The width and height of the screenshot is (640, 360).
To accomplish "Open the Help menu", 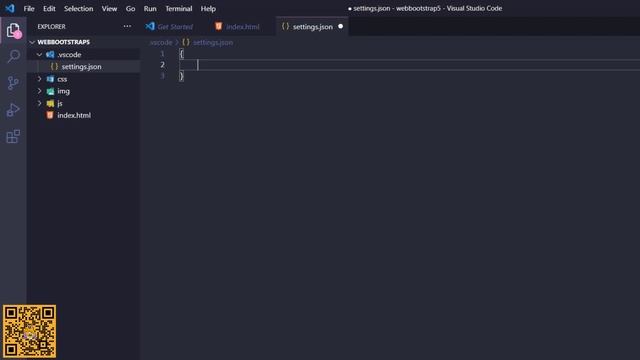I will [208, 9].
